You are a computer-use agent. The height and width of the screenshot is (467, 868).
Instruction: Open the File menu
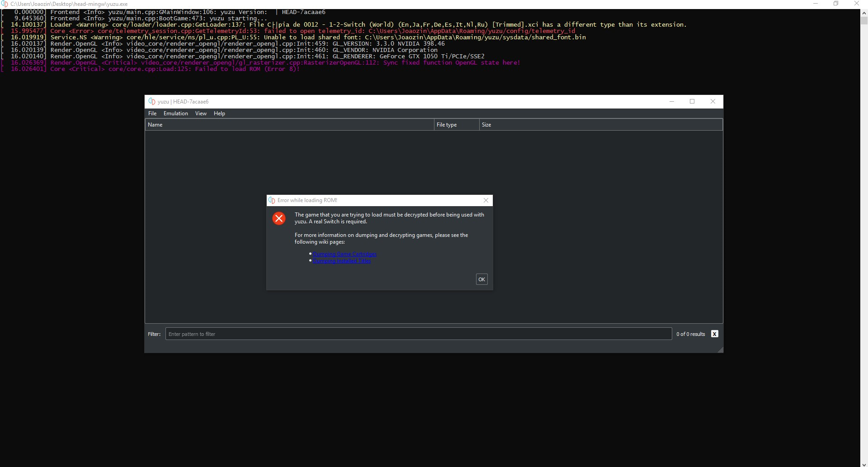point(152,113)
